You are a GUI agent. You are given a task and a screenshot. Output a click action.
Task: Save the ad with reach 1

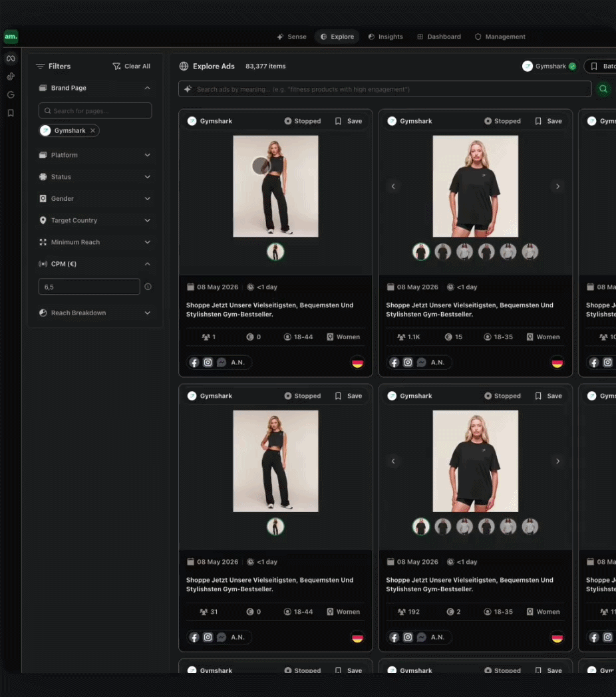[349, 121]
